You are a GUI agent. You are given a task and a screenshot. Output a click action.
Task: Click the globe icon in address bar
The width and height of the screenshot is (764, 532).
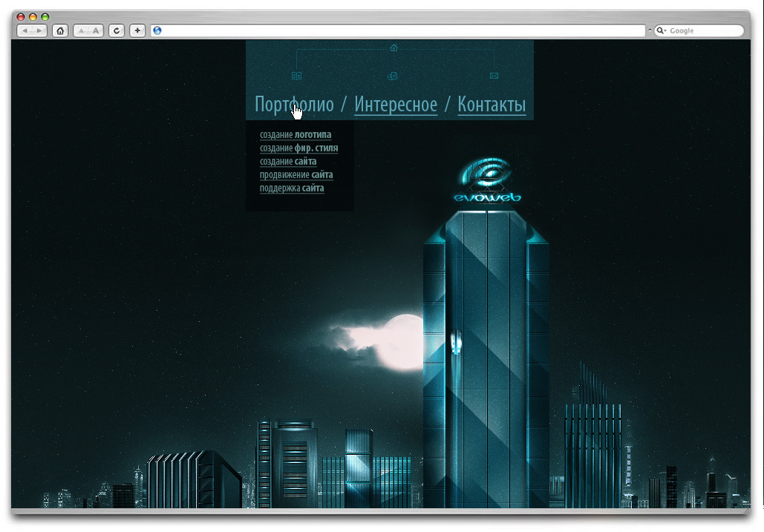(157, 30)
